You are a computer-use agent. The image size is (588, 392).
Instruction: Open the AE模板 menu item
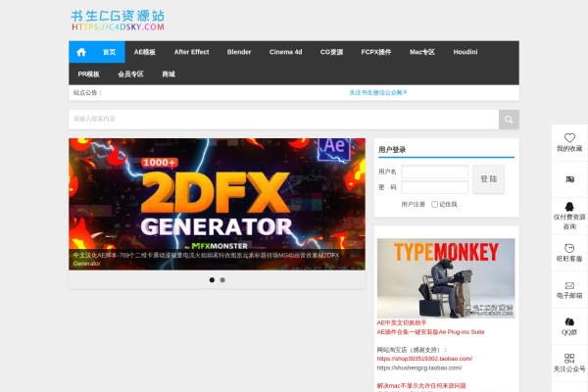pos(145,52)
